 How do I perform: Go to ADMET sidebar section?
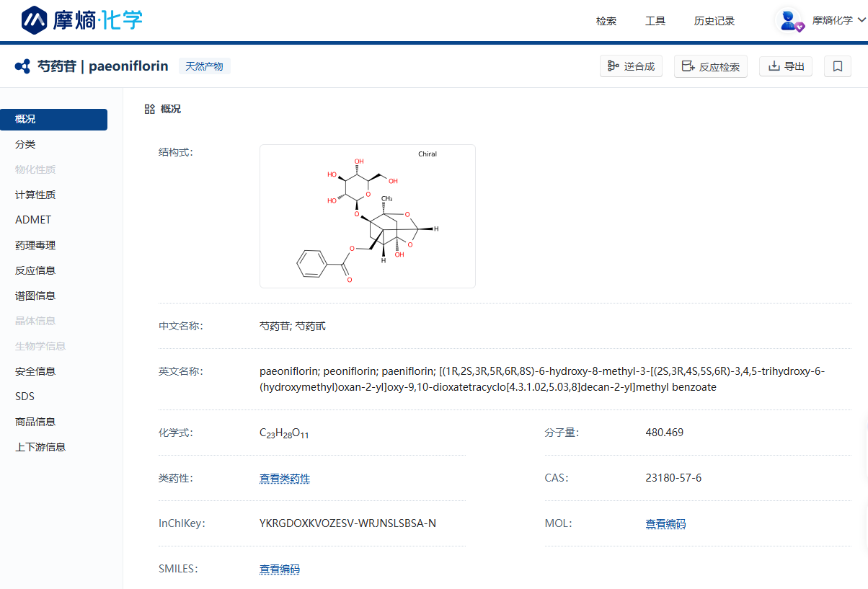pos(33,220)
